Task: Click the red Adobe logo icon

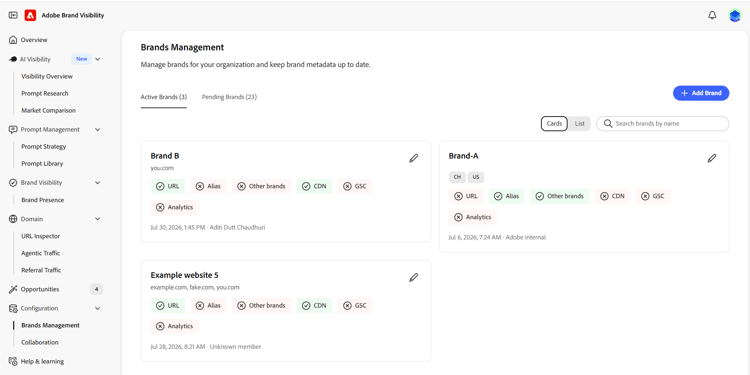Action: pyautogui.click(x=31, y=15)
